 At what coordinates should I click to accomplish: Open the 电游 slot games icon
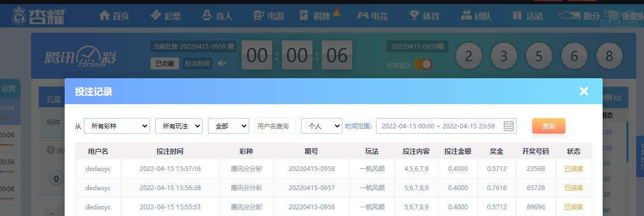[259, 16]
